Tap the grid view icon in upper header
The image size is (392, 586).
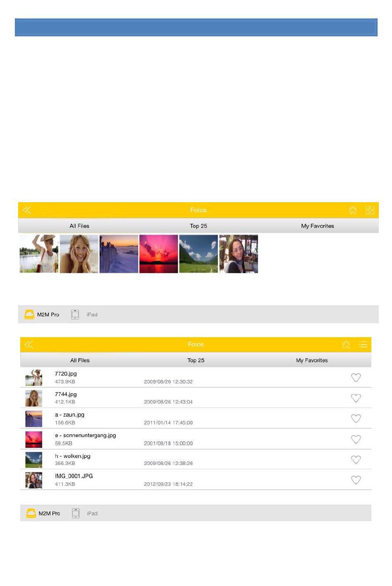pyautogui.click(x=370, y=210)
